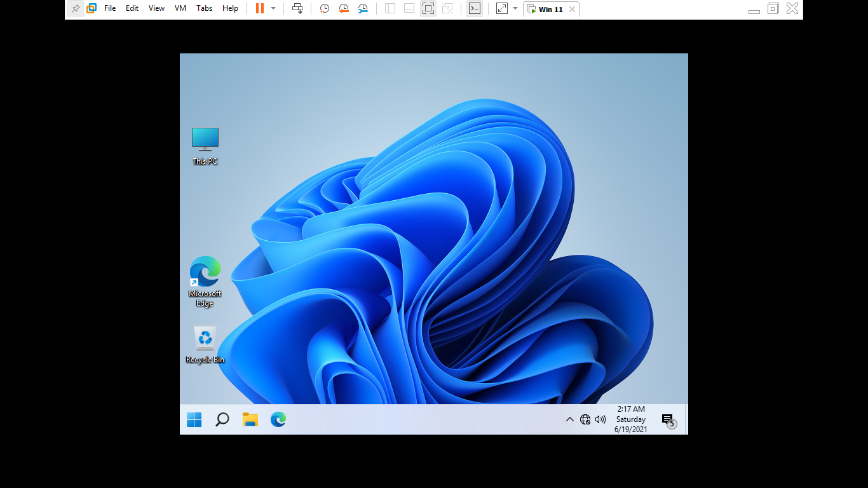Unpin the VMware fullscreen toolbar
Viewport: 868px width, 488px height.
click(76, 9)
